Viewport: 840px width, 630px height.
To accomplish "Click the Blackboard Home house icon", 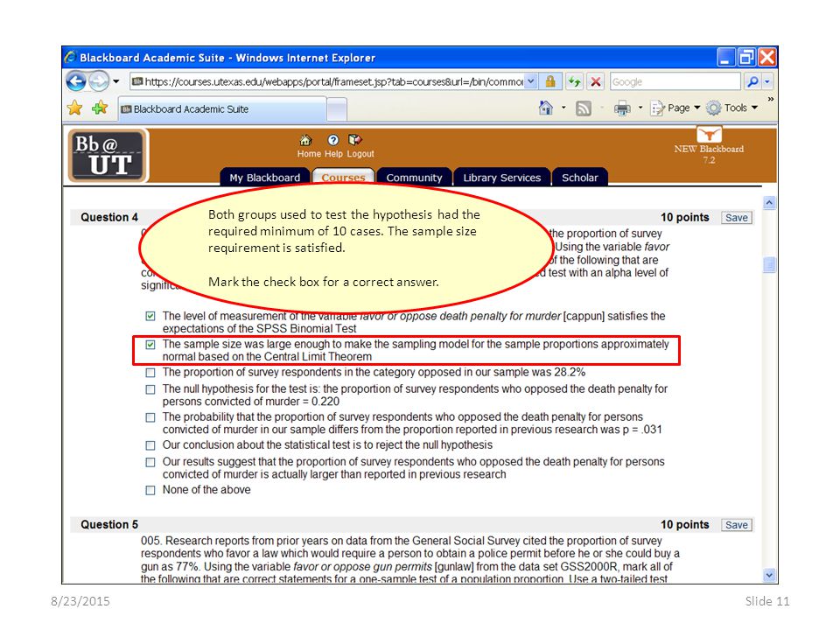I will pos(305,140).
